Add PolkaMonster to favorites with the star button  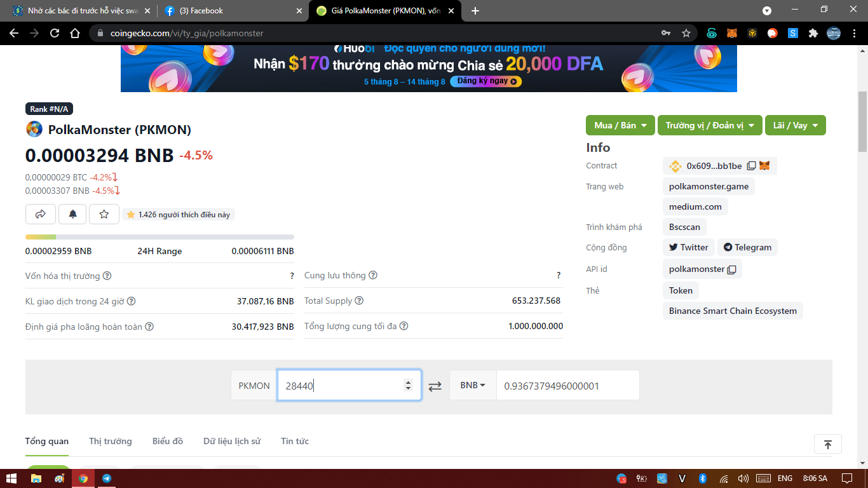click(104, 214)
